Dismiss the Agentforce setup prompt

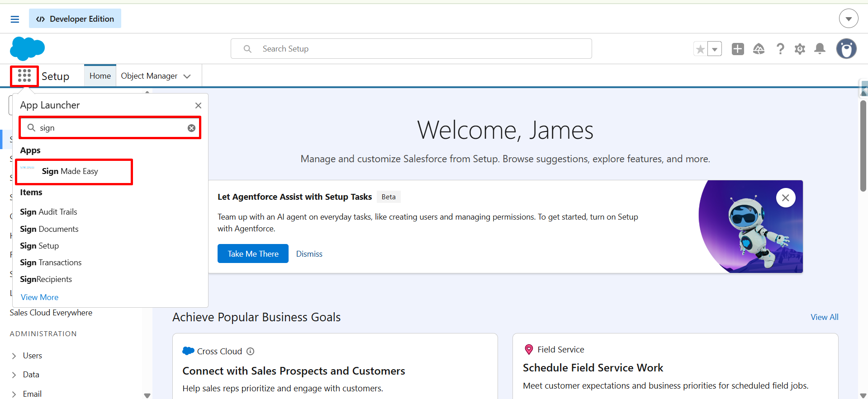[309, 254]
